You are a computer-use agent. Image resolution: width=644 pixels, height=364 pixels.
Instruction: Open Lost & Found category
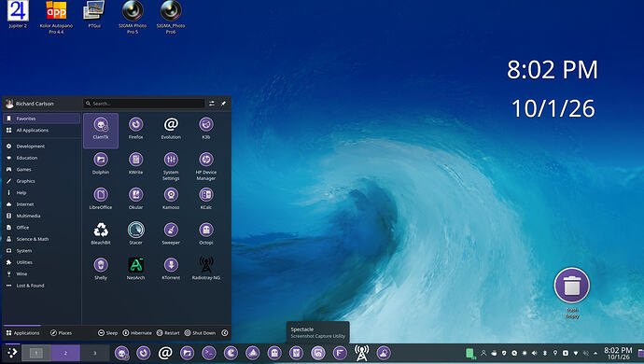[41, 285]
